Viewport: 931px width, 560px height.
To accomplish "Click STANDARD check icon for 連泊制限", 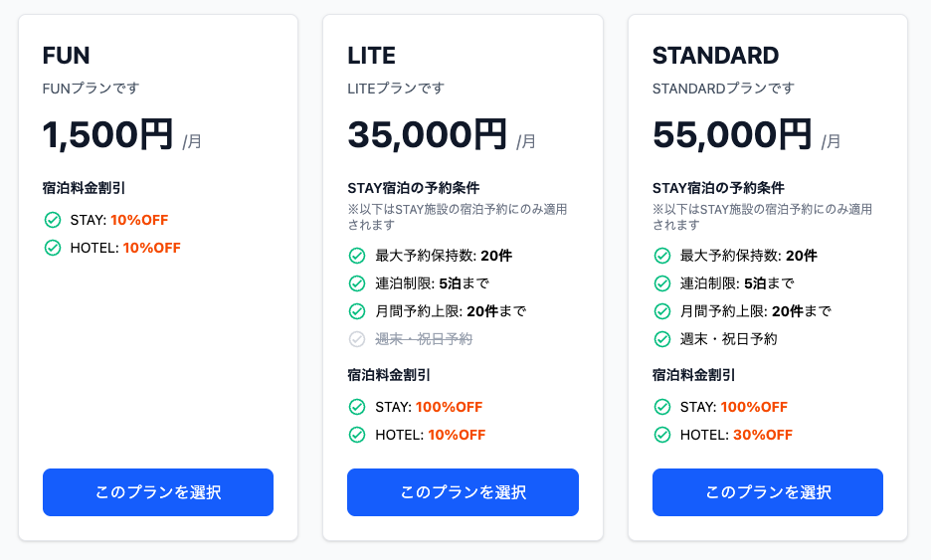I will [x=662, y=283].
